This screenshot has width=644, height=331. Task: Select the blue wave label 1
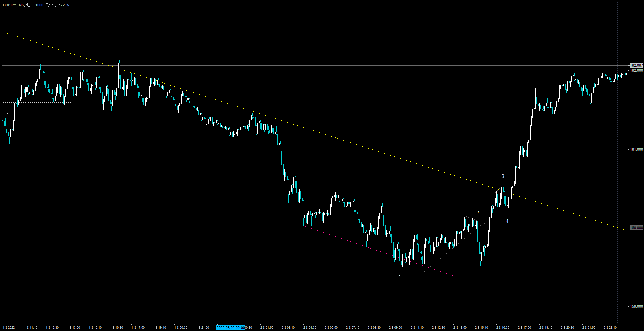click(x=400, y=277)
